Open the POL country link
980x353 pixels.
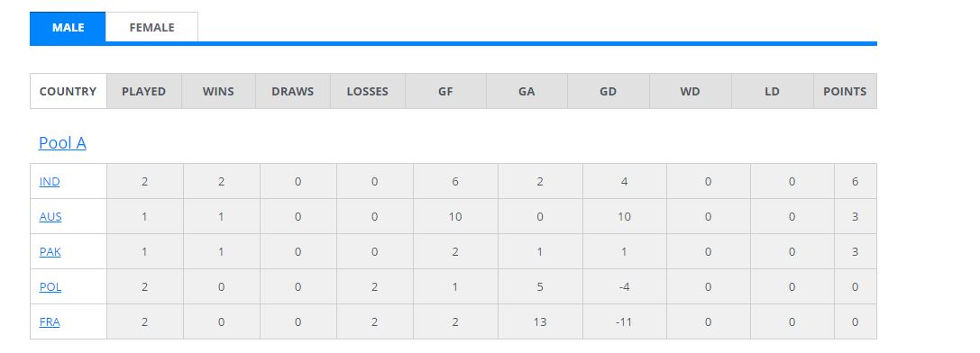tap(50, 286)
